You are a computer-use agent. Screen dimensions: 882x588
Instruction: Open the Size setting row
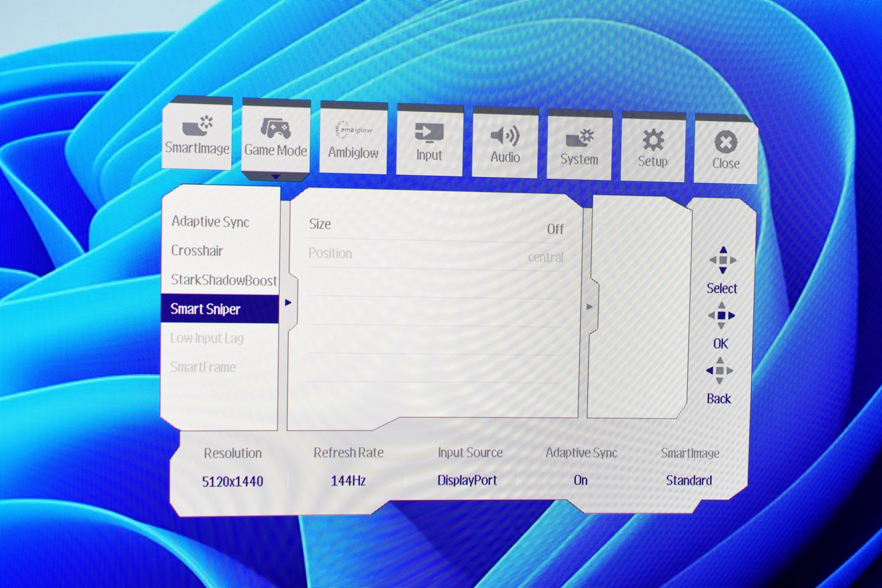436,226
